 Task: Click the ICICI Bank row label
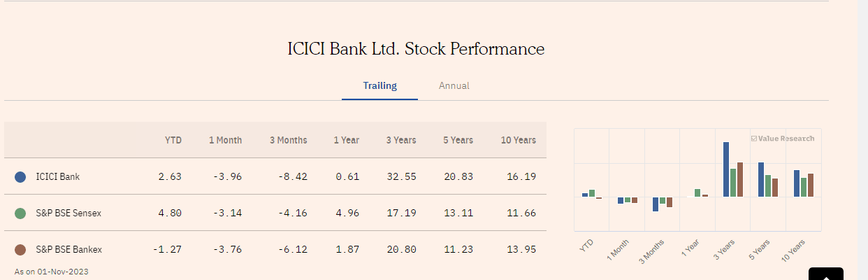[x=57, y=177]
